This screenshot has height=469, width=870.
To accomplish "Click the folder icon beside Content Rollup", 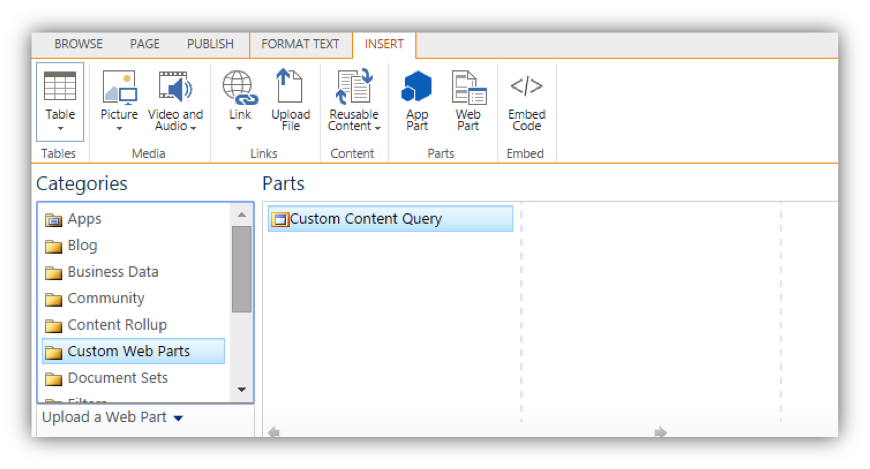I will (53, 326).
